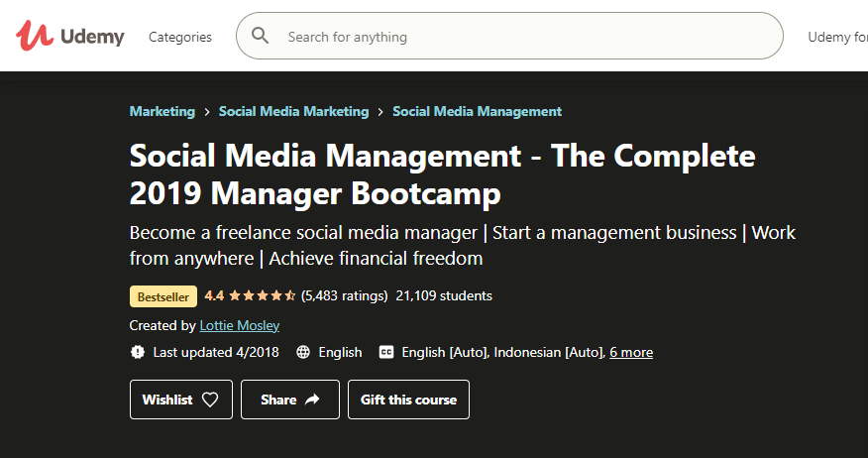Click the chevron after Marketing breadcrumb
This screenshot has width=868, height=458.
point(207,112)
